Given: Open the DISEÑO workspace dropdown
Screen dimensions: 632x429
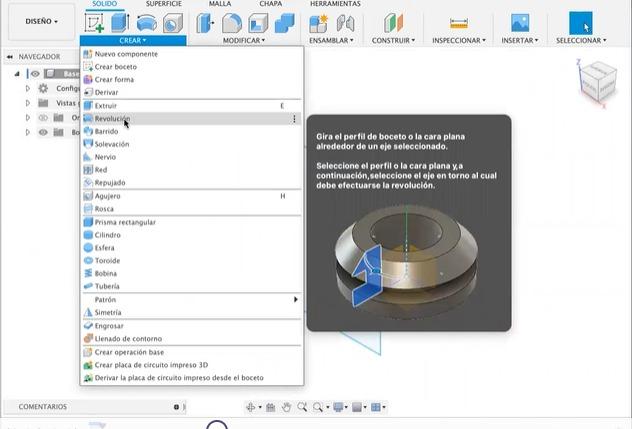Looking at the screenshot, I should 42,21.
